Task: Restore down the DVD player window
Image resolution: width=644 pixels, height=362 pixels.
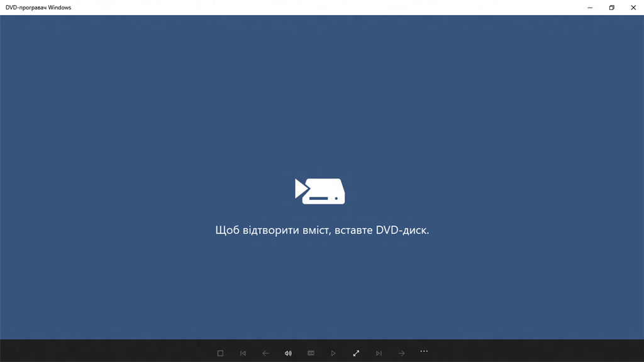Action: click(611, 8)
